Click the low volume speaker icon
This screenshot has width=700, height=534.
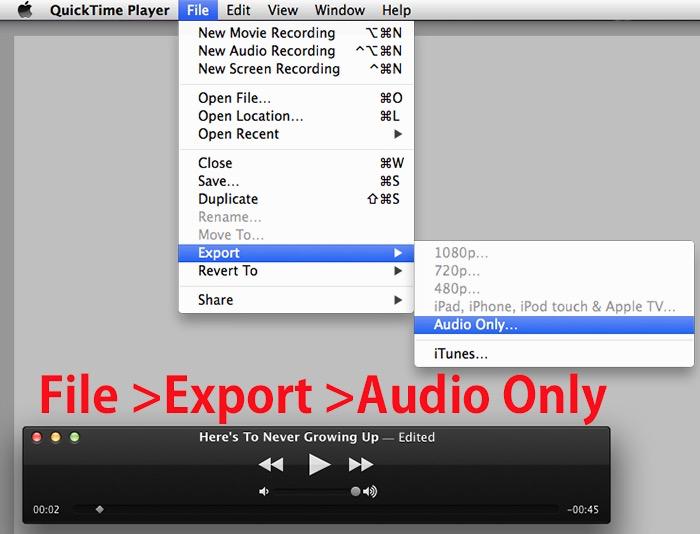point(264,492)
